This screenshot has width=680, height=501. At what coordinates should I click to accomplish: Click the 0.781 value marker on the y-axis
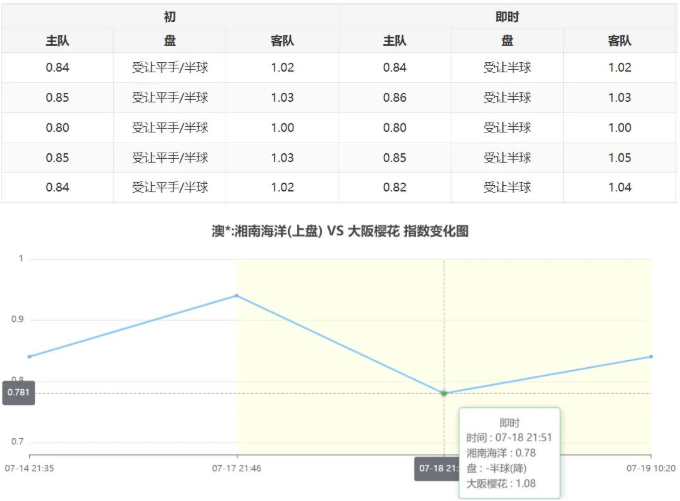tap(18, 393)
